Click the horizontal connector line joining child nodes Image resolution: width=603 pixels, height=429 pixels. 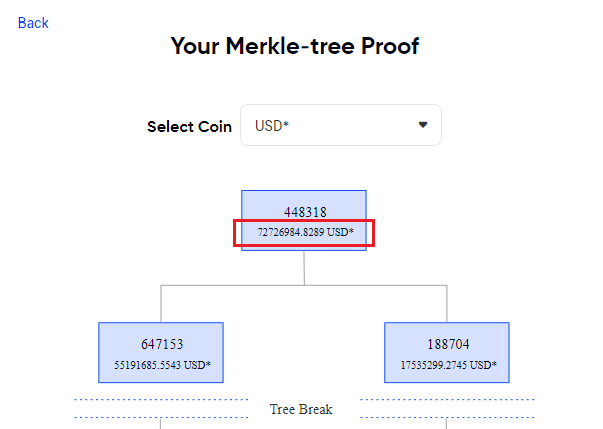pos(230,286)
